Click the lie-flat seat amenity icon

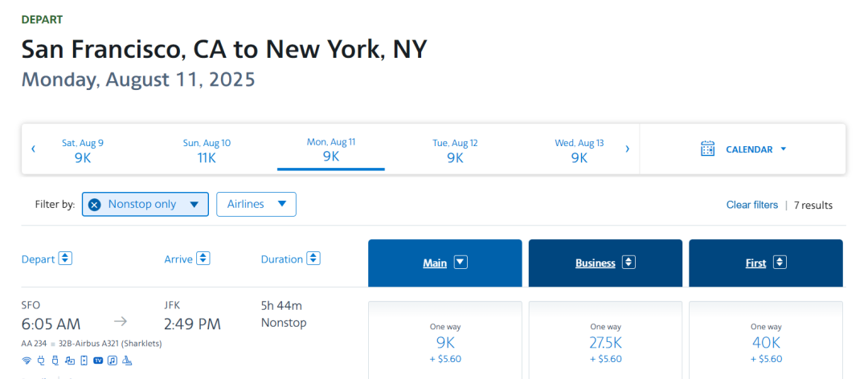pyautogui.click(x=127, y=361)
